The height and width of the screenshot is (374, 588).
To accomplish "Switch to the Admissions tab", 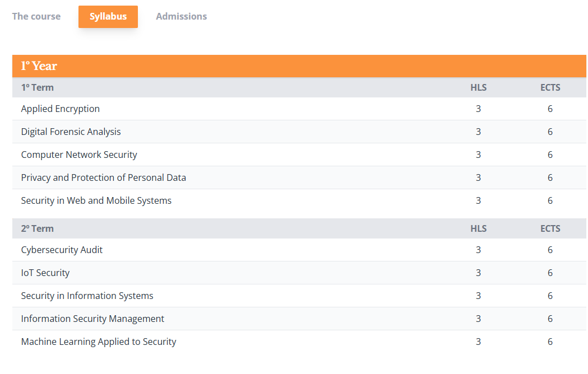I will click(x=182, y=16).
